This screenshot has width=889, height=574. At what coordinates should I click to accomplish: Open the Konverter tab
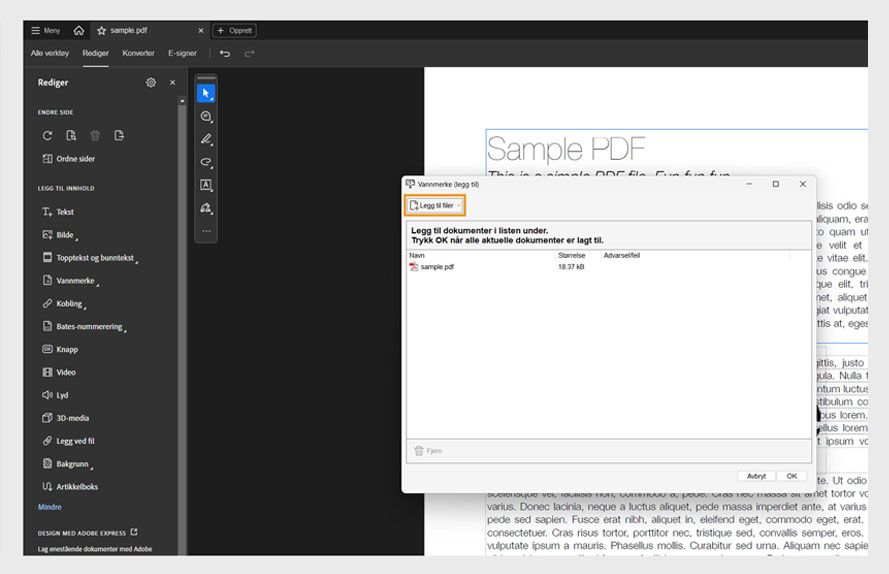138,53
